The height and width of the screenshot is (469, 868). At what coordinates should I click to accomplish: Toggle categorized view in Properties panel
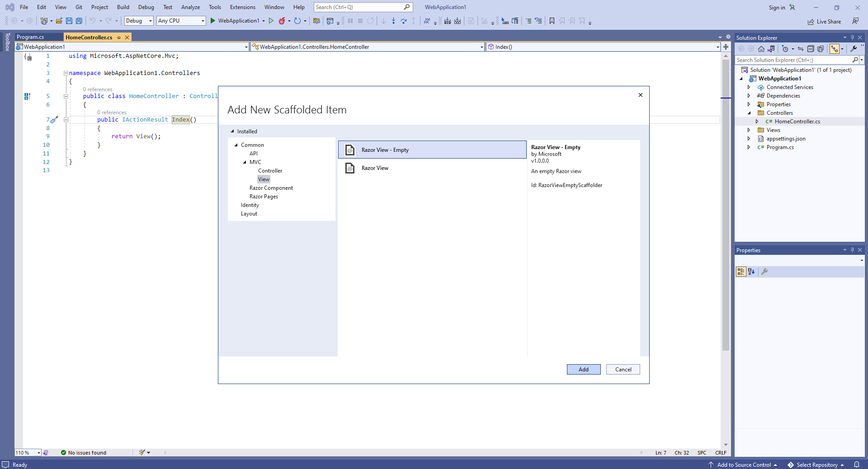741,272
